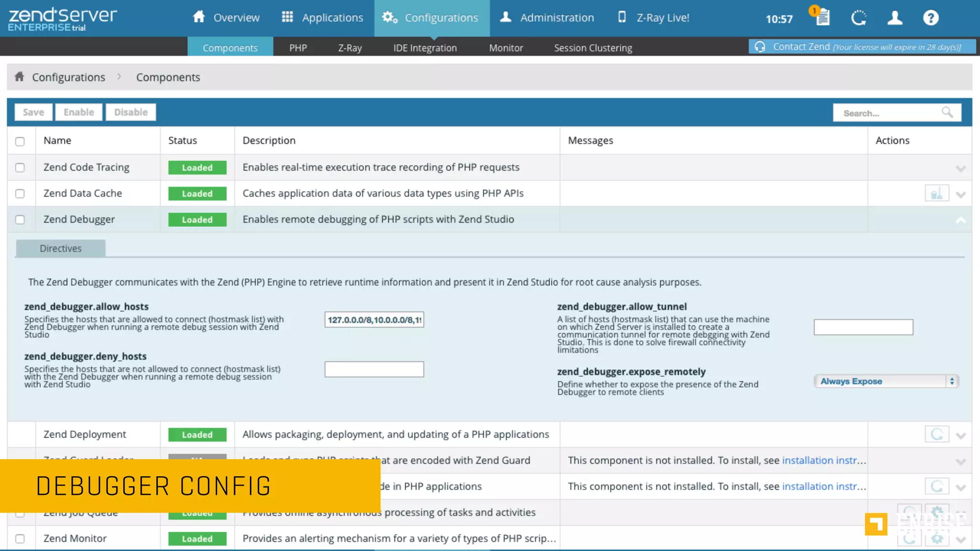Check the Zend Code Tracing checkbox
Image resolution: width=980 pixels, height=551 pixels.
(20, 167)
